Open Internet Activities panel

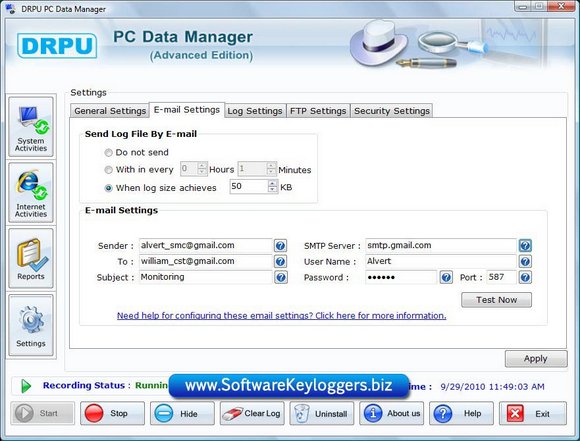31,193
